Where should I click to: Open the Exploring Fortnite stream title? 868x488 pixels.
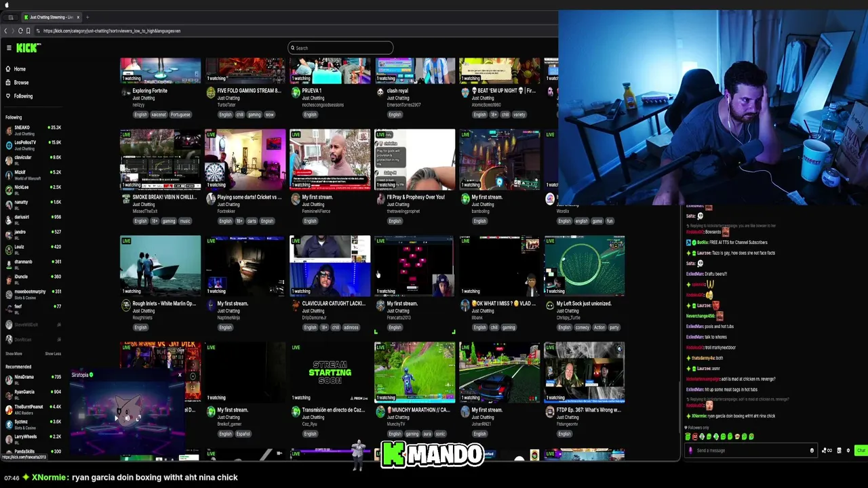coord(150,91)
